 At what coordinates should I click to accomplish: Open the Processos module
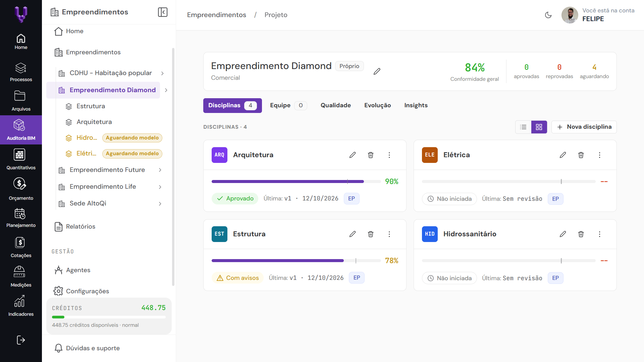[x=21, y=72]
